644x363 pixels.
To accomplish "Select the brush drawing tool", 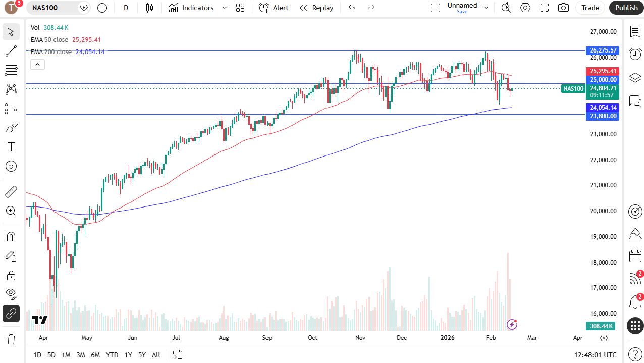I will click(11, 128).
